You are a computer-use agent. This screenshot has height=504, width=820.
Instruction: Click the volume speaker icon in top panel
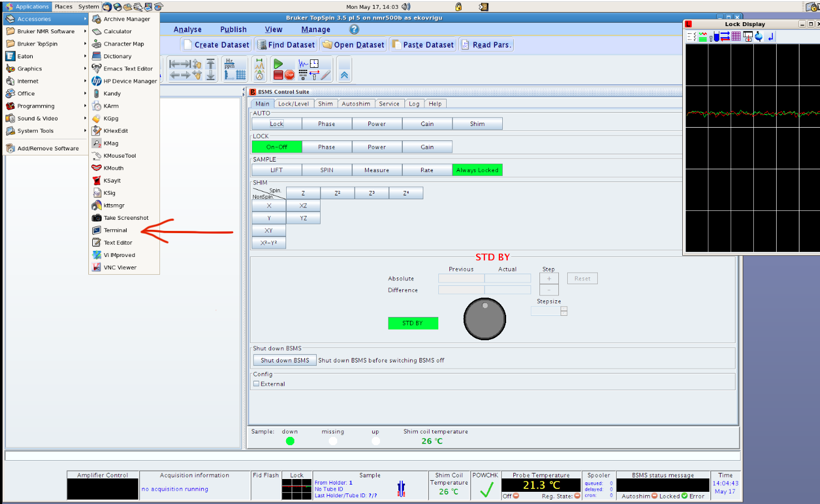(406, 7)
